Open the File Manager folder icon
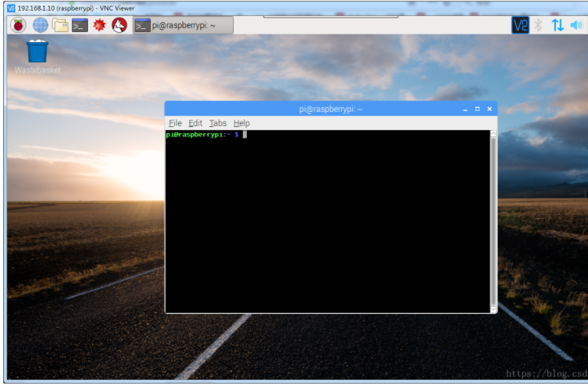 (x=61, y=25)
